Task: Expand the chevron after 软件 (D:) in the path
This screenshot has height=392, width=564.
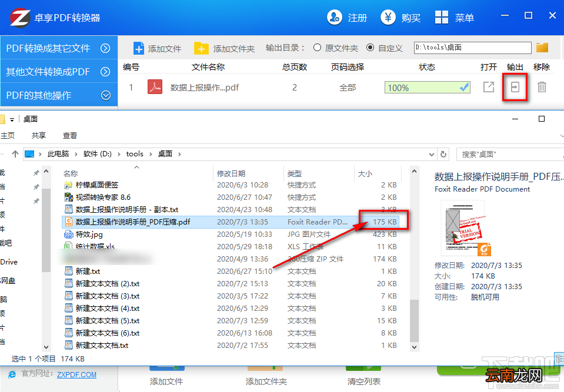Action: 119,154
